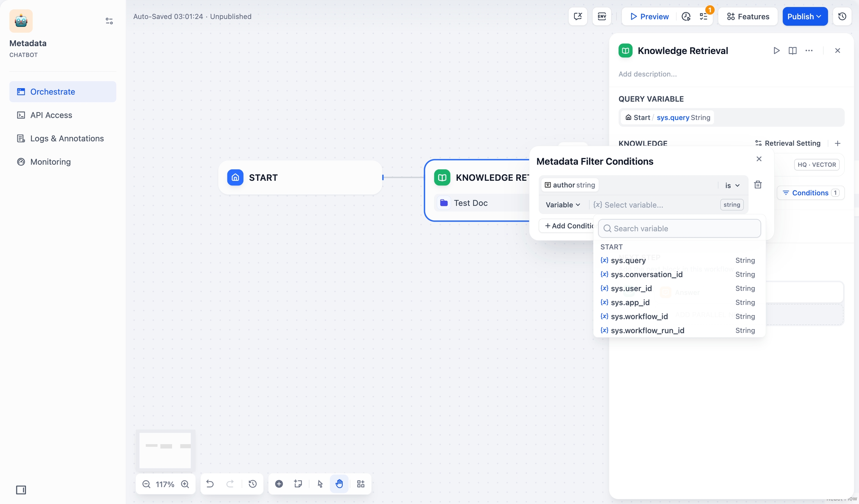
Task: Open the version history clock icon
Action: (x=252, y=484)
